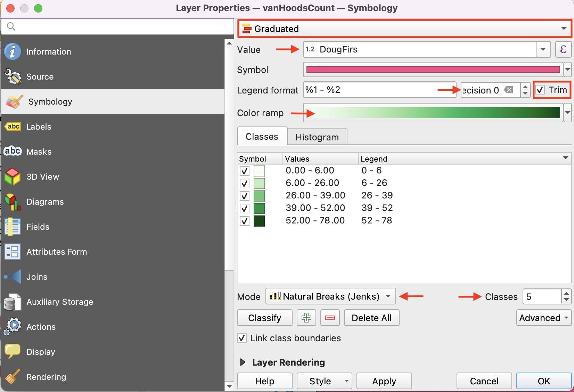Expand the Layer Rendering section
574x392 pixels.
(243, 362)
